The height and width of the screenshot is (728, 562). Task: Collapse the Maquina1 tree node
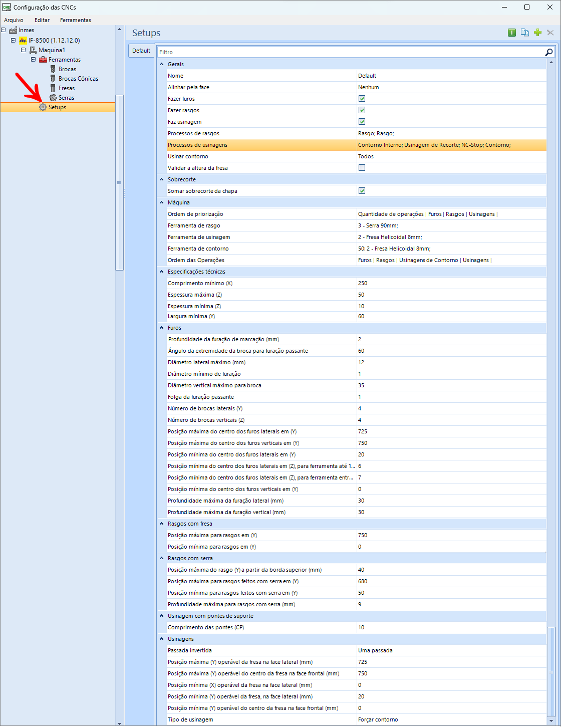[x=24, y=50]
